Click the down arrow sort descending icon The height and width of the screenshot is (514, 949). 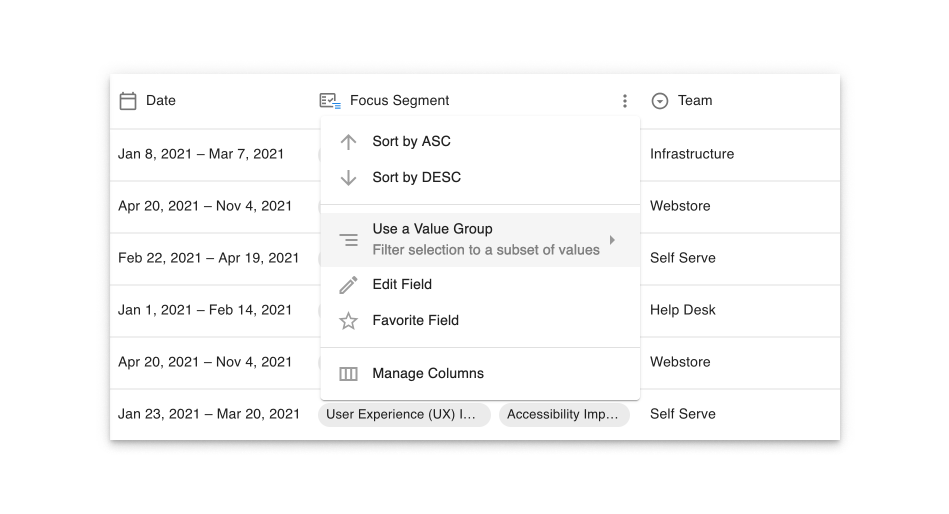coord(348,178)
